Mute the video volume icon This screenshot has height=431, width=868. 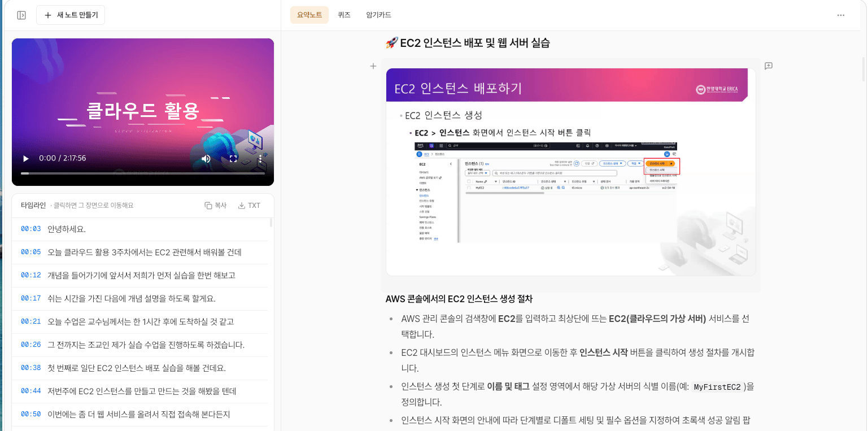click(x=206, y=159)
